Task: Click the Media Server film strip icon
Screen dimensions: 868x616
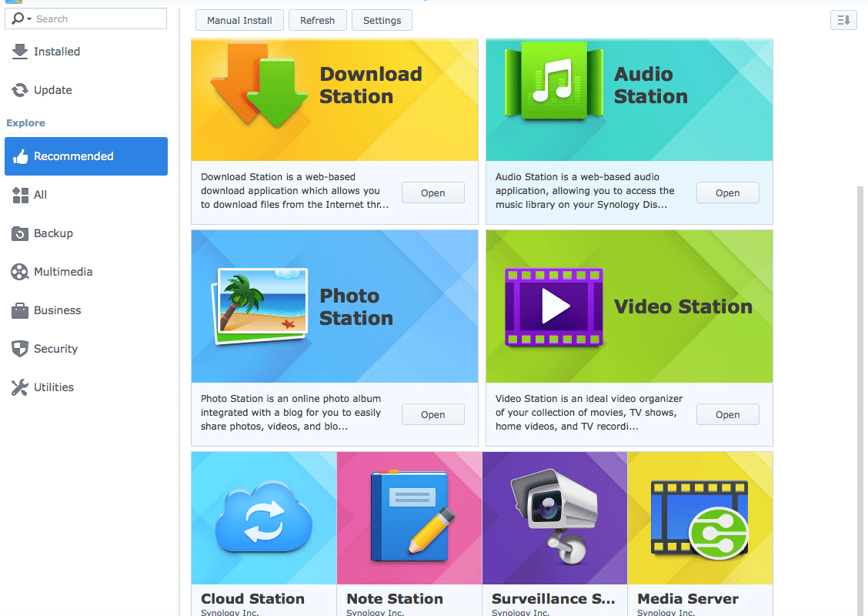Action: [699, 520]
